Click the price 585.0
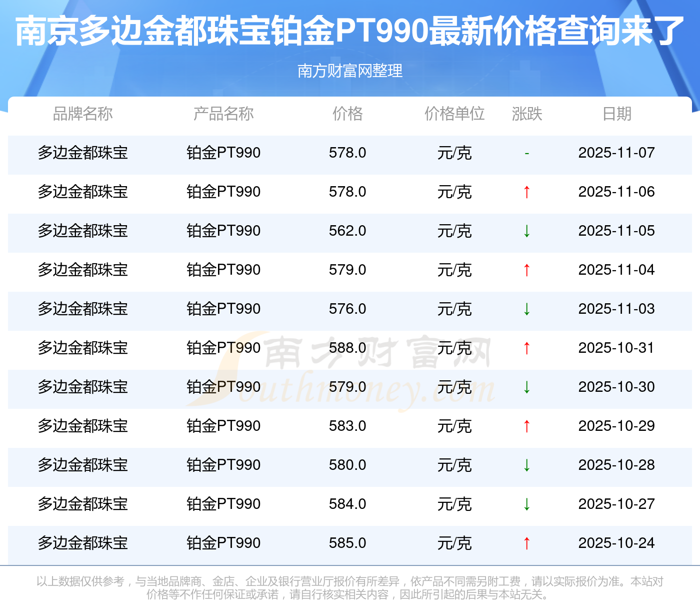 pyautogui.click(x=347, y=543)
